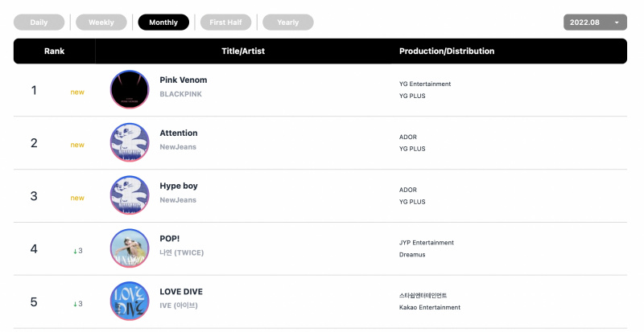Open the POP! song title link
Screen dimensions: 644x332
170,239
